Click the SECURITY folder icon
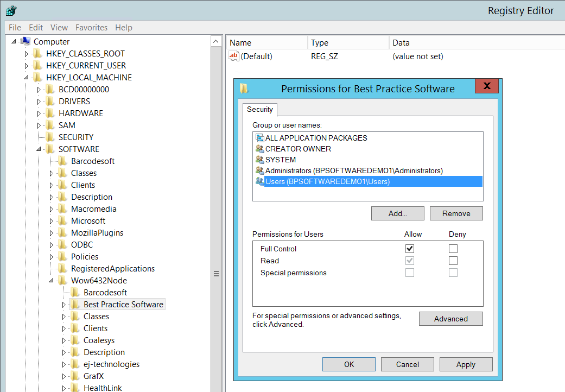 pos(50,137)
